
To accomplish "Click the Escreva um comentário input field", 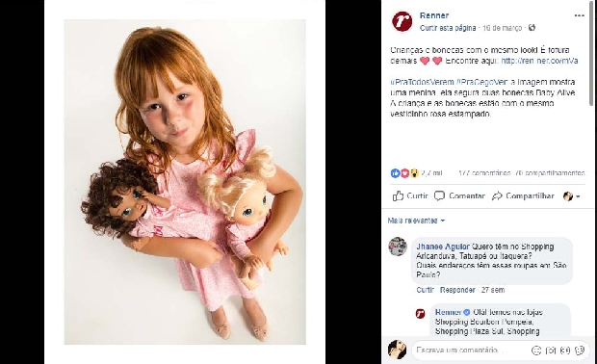I will pyautogui.click(x=472, y=351).
